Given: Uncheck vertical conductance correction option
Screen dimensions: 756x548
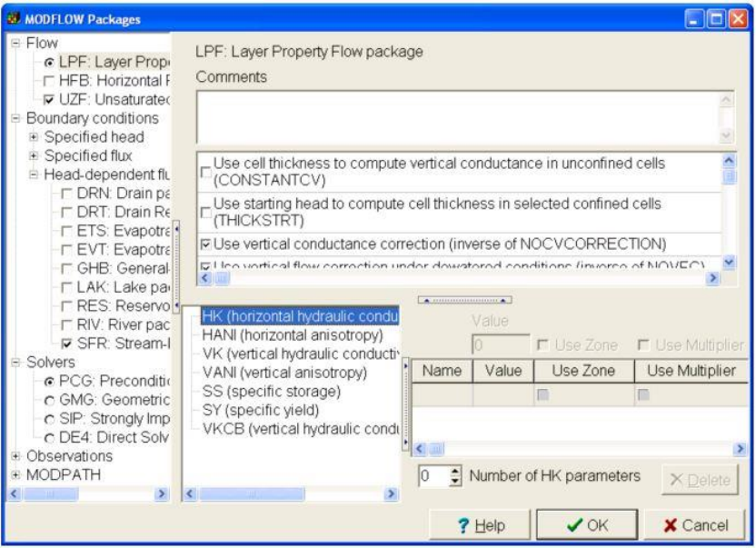Looking at the screenshot, I should (206, 244).
